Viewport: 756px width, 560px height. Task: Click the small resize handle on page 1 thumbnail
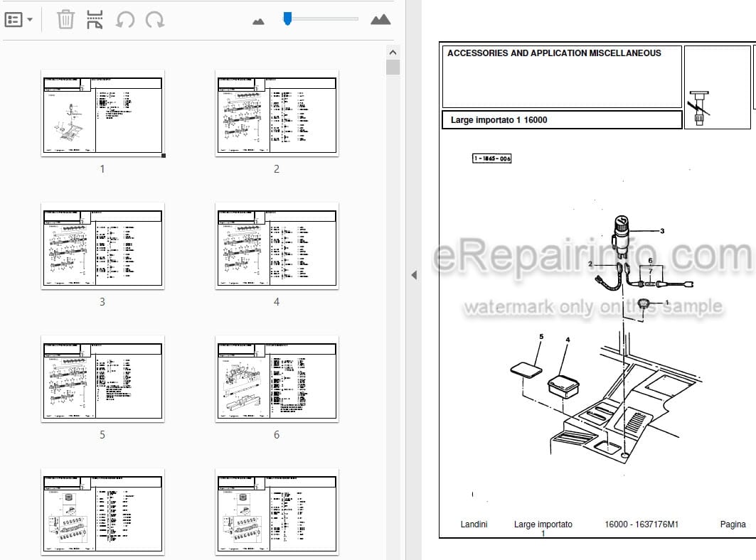pos(164,156)
